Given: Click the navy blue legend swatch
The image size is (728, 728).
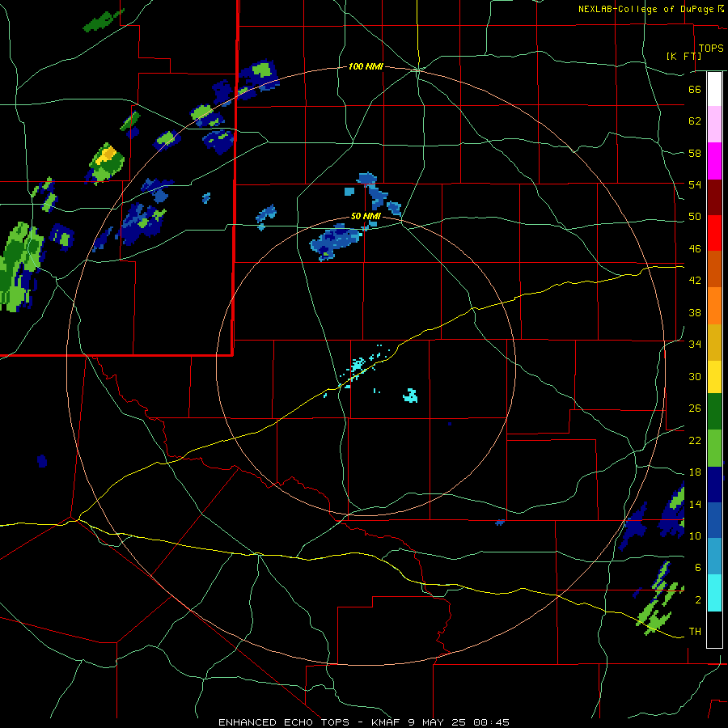Looking at the screenshot, I should pyautogui.click(x=714, y=485).
